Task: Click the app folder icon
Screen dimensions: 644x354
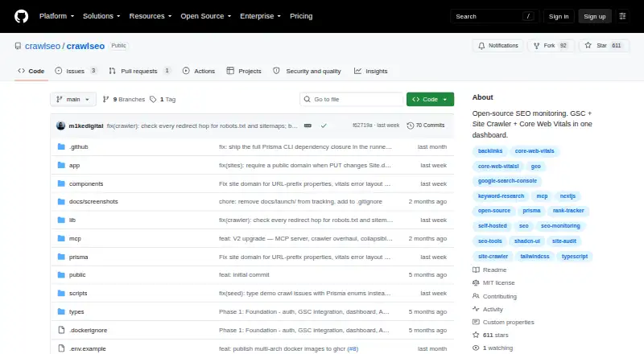Action: pyautogui.click(x=61, y=165)
